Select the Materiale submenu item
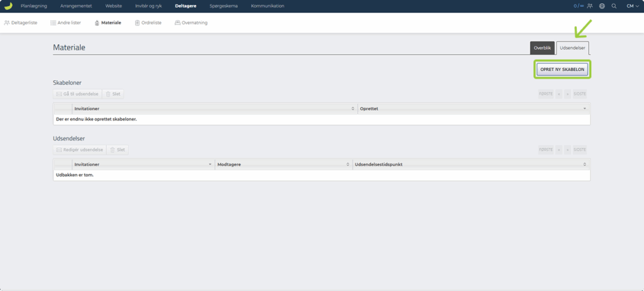 [x=108, y=23]
